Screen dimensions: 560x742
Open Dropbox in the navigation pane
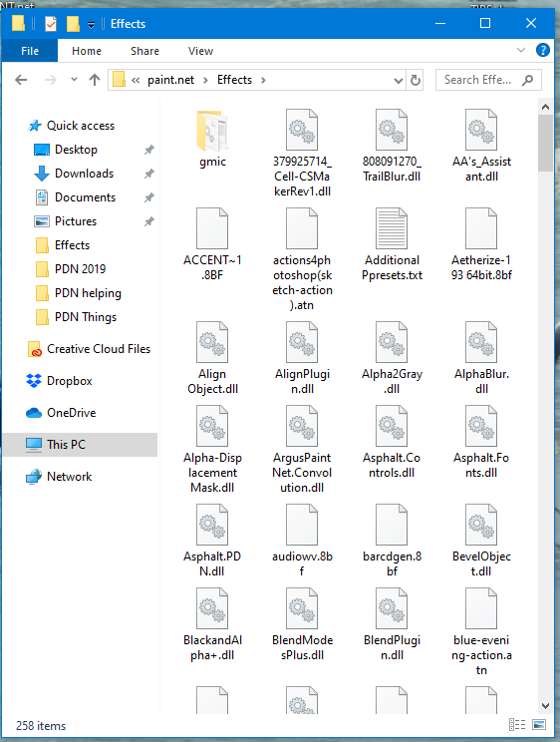(69, 380)
